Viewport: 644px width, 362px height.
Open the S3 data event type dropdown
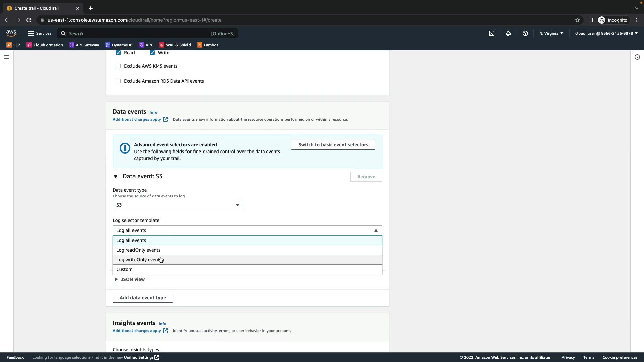tap(178, 205)
